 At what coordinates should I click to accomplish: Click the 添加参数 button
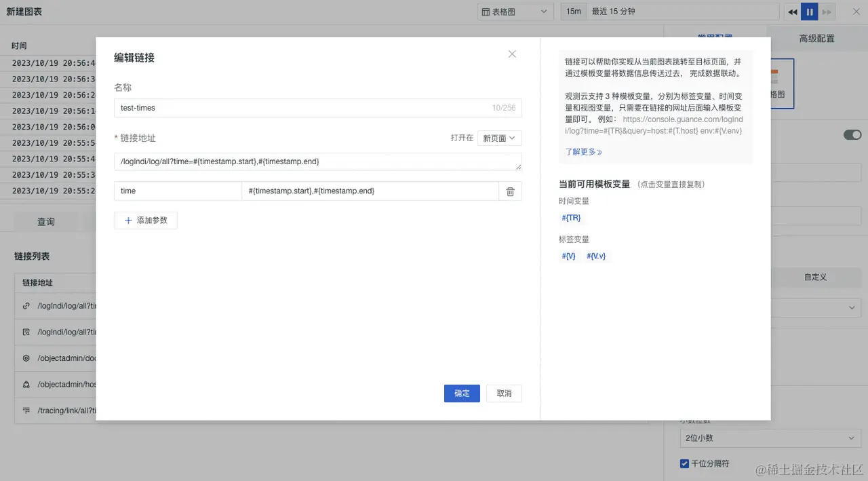tap(145, 220)
